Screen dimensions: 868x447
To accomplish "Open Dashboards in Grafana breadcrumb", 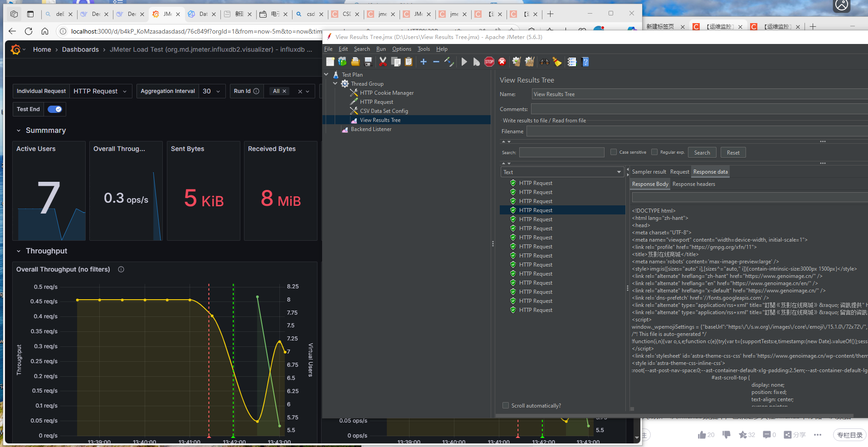I will click(x=80, y=49).
